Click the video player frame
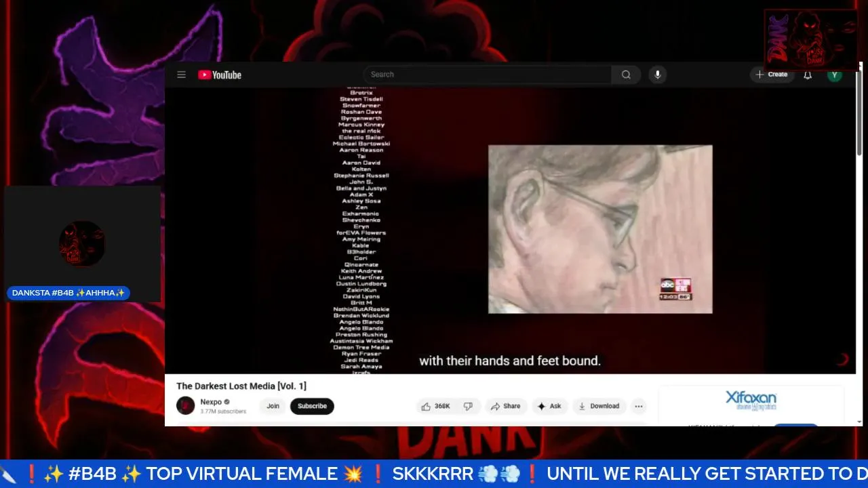The image size is (868, 488). (x=510, y=230)
